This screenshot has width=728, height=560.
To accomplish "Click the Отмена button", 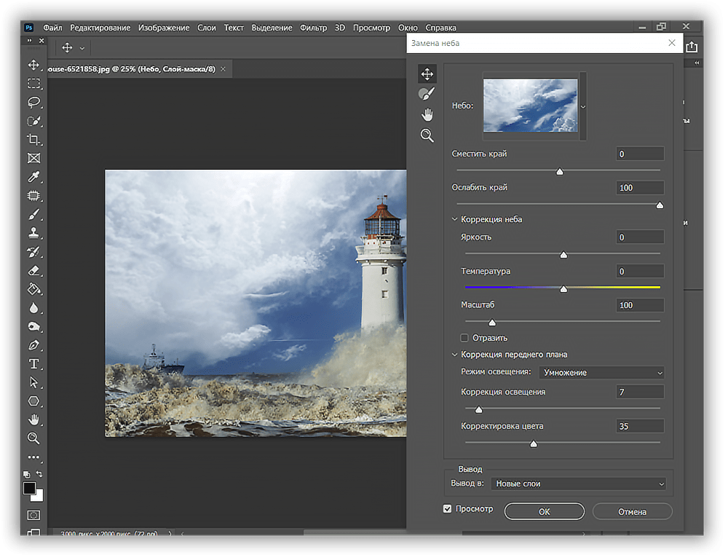I will click(632, 511).
